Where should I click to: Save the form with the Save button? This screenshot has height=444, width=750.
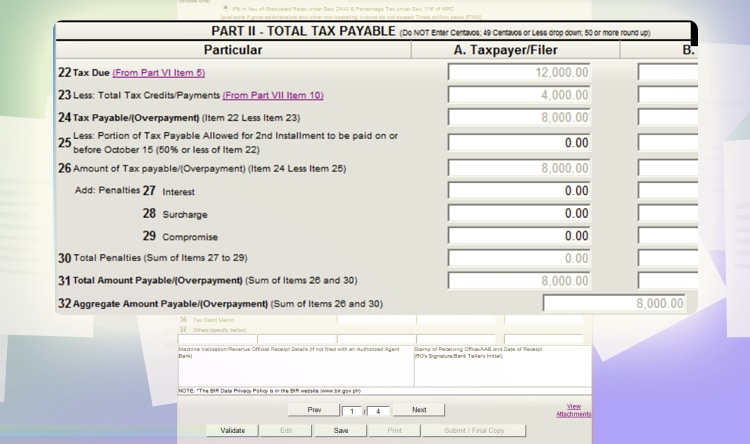[341, 431]
